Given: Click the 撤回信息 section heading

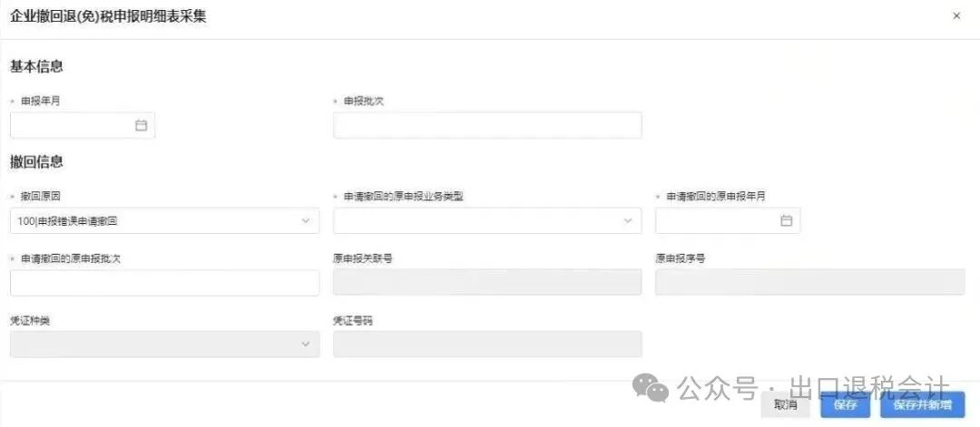Looking at the screenshot, I should 36,162.
